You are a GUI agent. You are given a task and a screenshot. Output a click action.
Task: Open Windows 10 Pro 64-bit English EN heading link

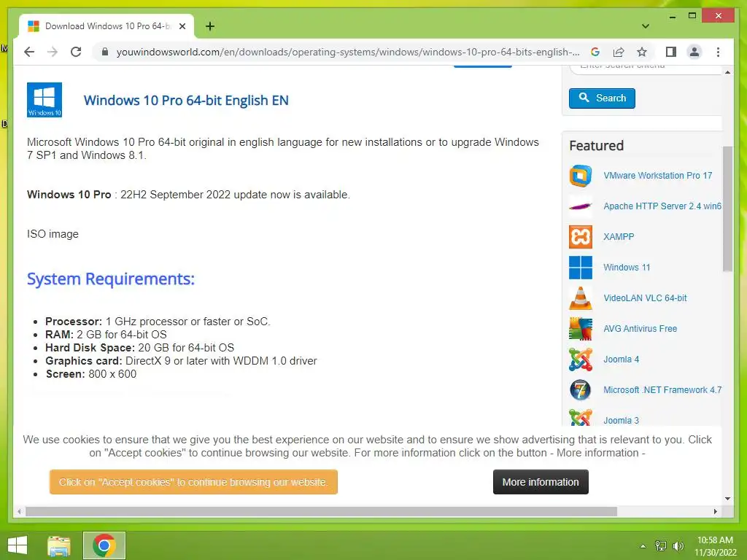pyautogui.click(x=186, y=101)
